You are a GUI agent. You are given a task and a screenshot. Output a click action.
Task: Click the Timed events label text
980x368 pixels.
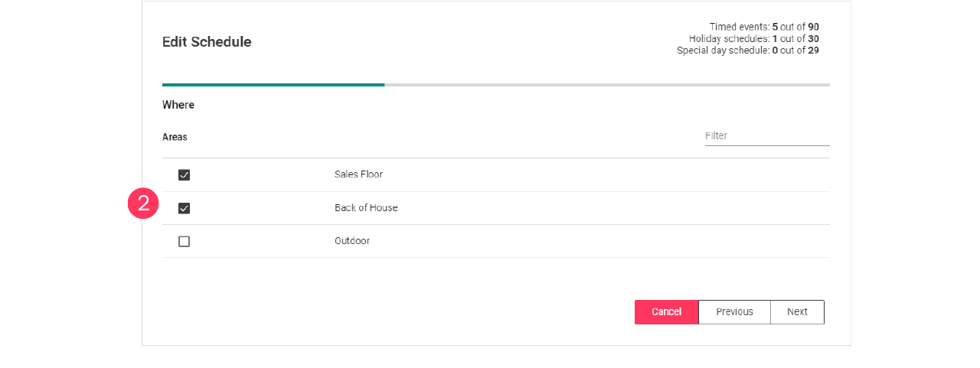coord(739,27)
